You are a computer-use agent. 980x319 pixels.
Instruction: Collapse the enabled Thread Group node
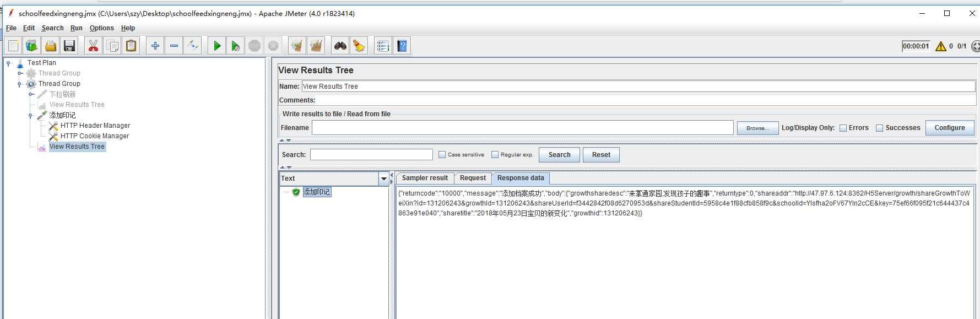(20, 84)
